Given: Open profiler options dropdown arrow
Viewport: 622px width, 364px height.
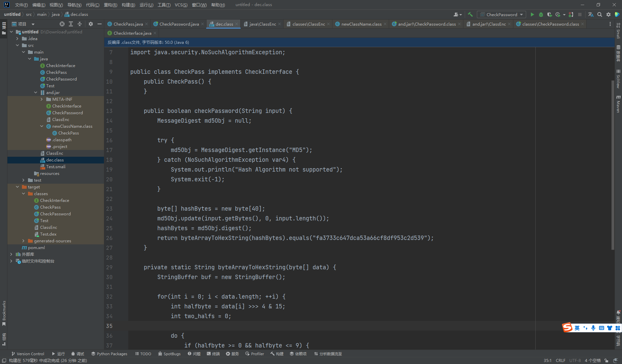Looking at the screenshot, I should pyautogui.click(x=564, y=14).
